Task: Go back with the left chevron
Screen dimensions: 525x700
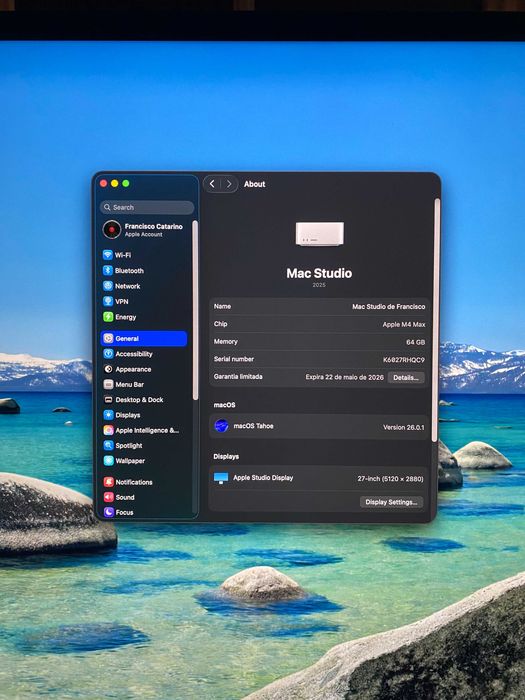Action: 212,184
